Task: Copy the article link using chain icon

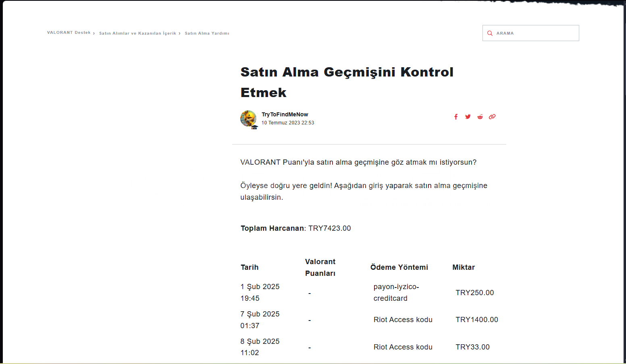Action: (492, 117)
